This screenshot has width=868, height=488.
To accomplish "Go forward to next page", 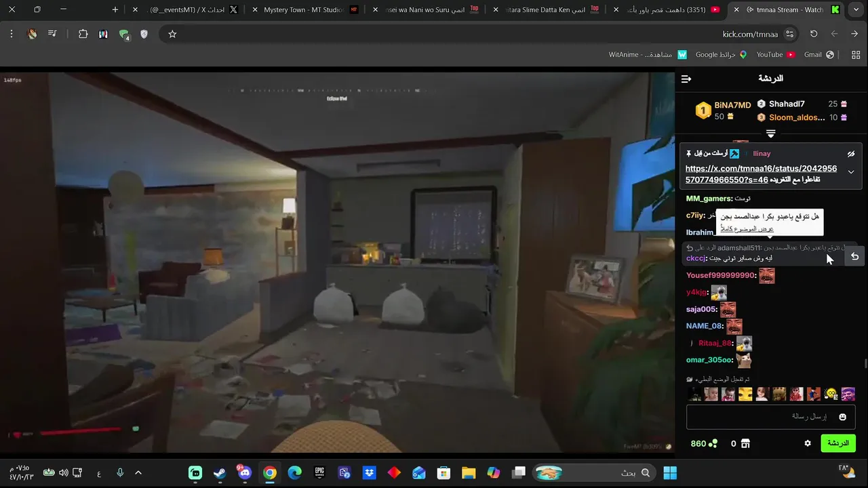I will click(834, 34).
